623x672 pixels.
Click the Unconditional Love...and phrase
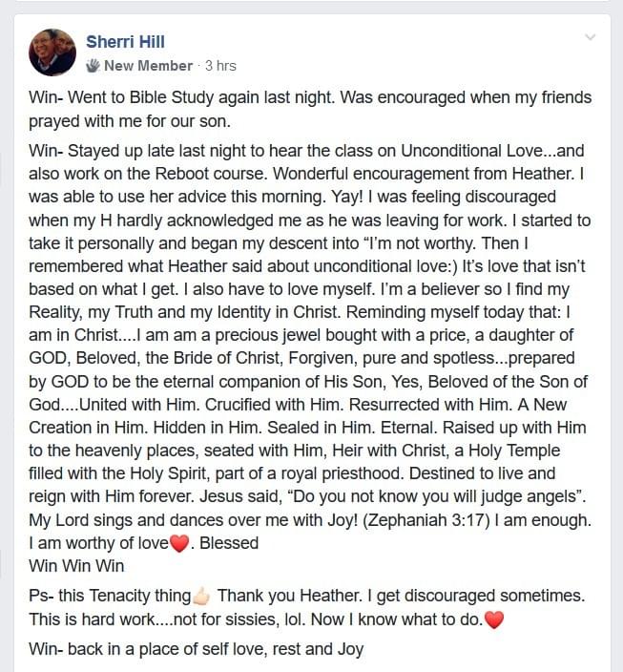492,151
